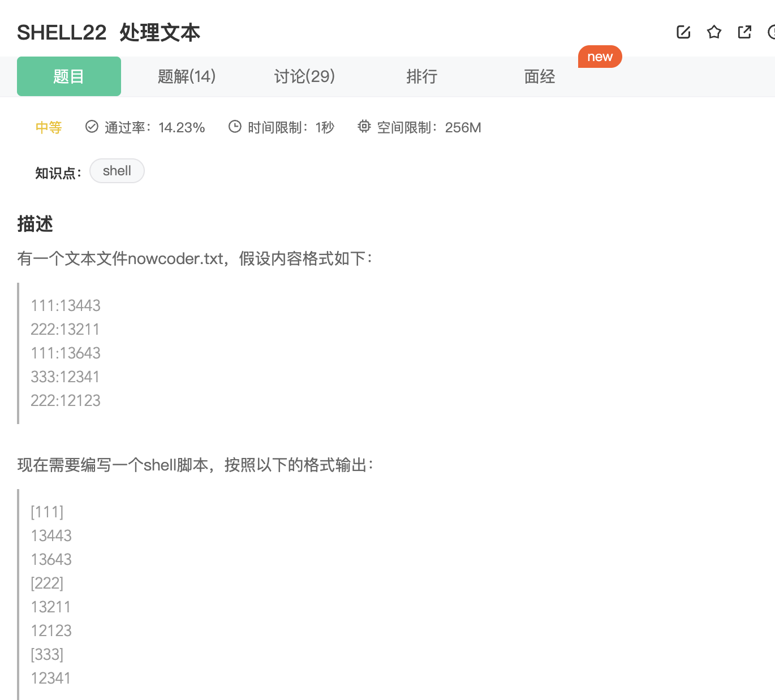The height and width of the screenshot is (700, 775).
Task: Switch to the 排行 tab
Action: point(422,76)
